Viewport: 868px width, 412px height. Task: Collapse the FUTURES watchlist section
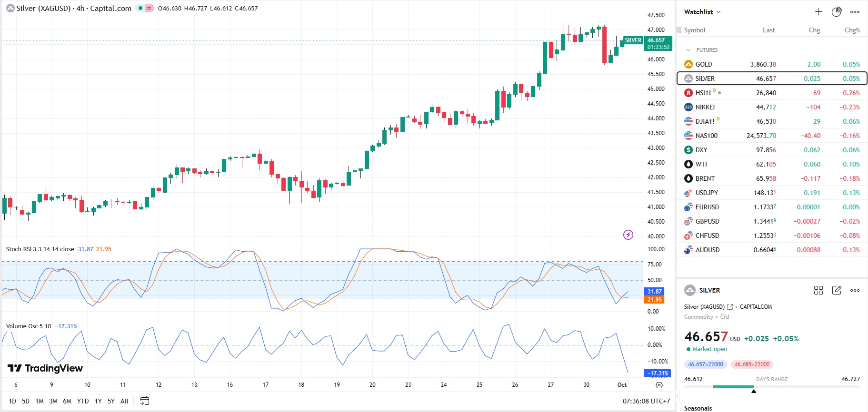pyautogui.click(x=688, y=50)
